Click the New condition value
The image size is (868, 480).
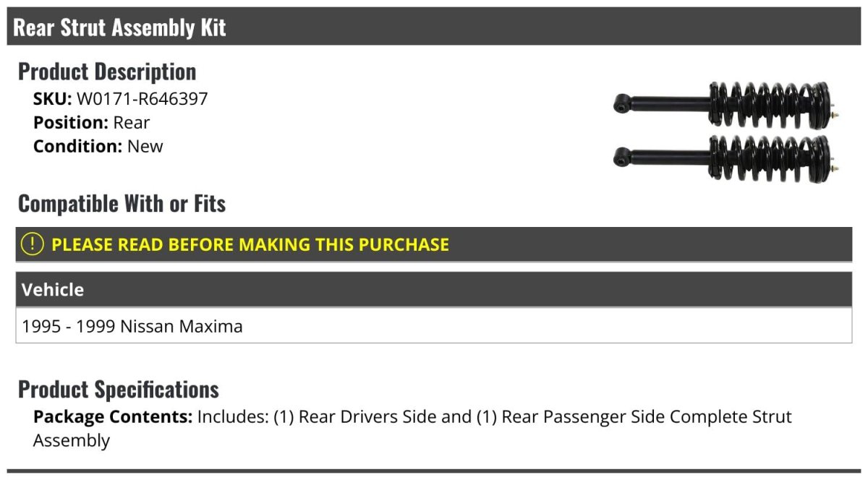tap(145, 146)
